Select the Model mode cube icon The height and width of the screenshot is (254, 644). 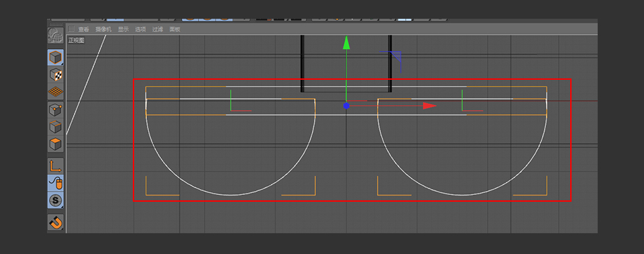(56, 58)
